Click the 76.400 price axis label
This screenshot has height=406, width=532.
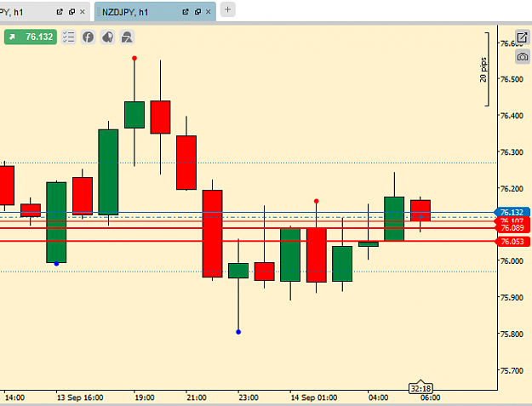tap(512, 116)
